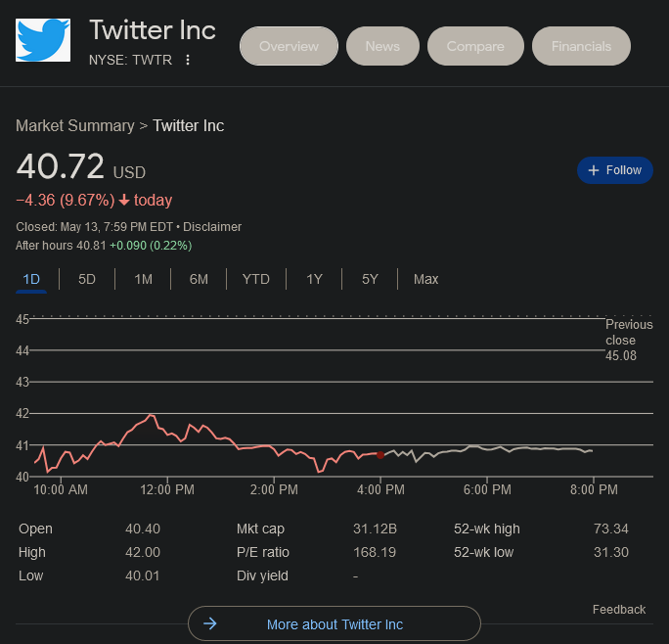The image size is (669, 644).
Task: Click the arrow icon beside More about Twitter Inc
Action: coord(209,623)
